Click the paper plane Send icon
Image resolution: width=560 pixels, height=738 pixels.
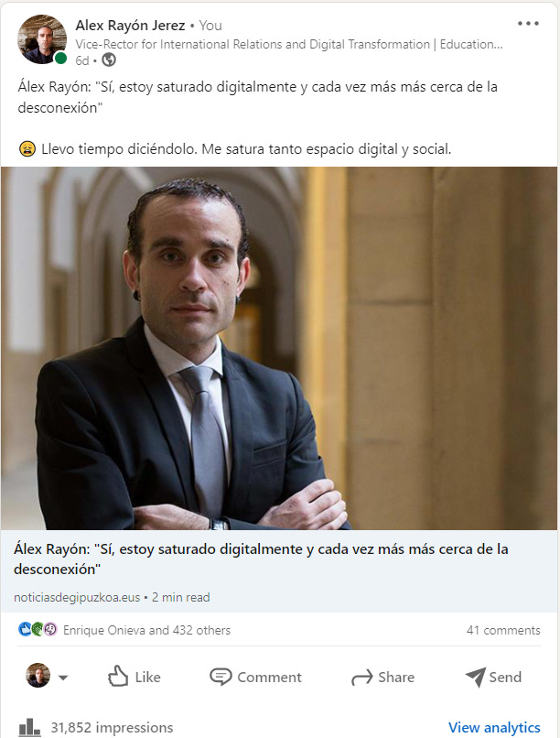(x=476, y=677)
